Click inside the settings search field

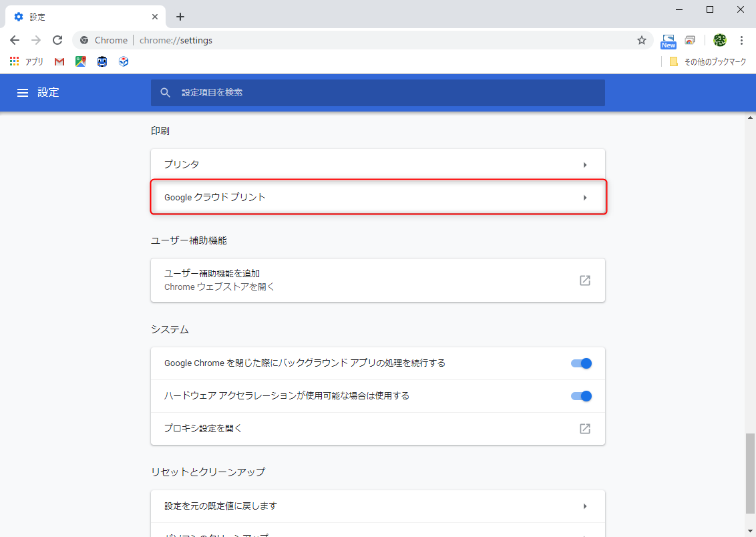point(377,93)
